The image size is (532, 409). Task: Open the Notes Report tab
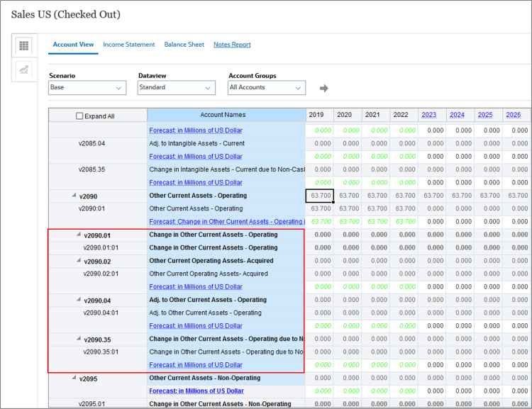click(232, 45)
